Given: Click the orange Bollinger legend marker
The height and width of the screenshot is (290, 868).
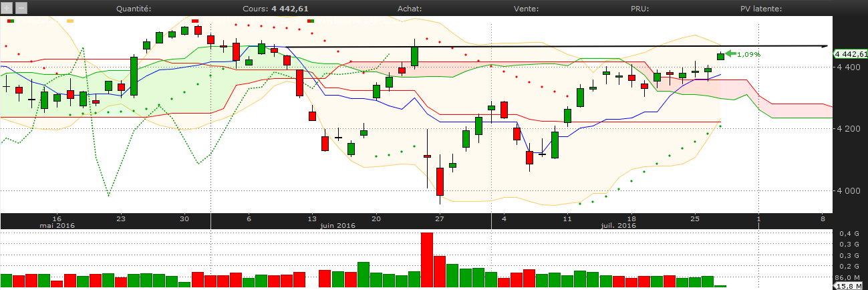Looking at the screenshot, I should (71, 21).
